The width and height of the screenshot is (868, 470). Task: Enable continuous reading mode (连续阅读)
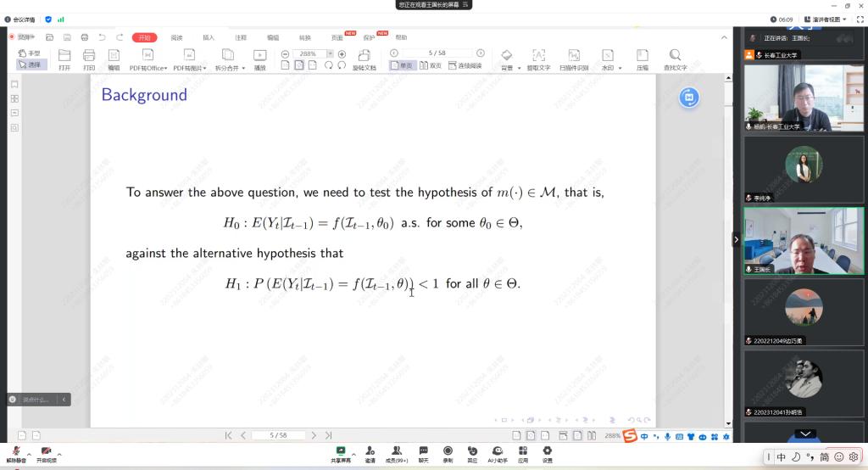[x=465, y=65]
